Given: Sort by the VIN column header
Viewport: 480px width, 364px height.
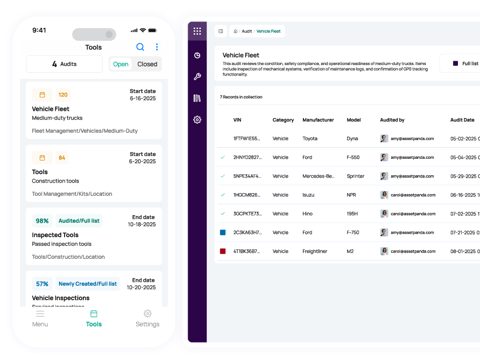Looking at the screenshot, I should [x=237, y=120].
